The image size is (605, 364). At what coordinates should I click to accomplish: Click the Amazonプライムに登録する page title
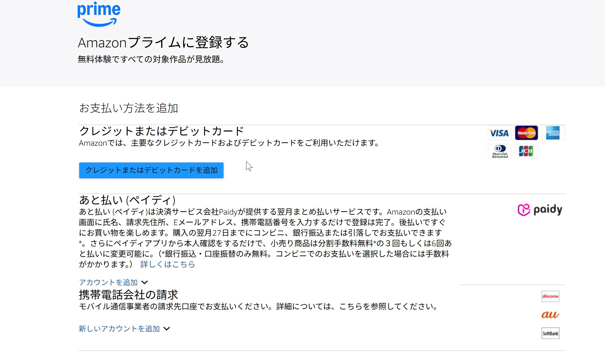[x=163, y=43]
